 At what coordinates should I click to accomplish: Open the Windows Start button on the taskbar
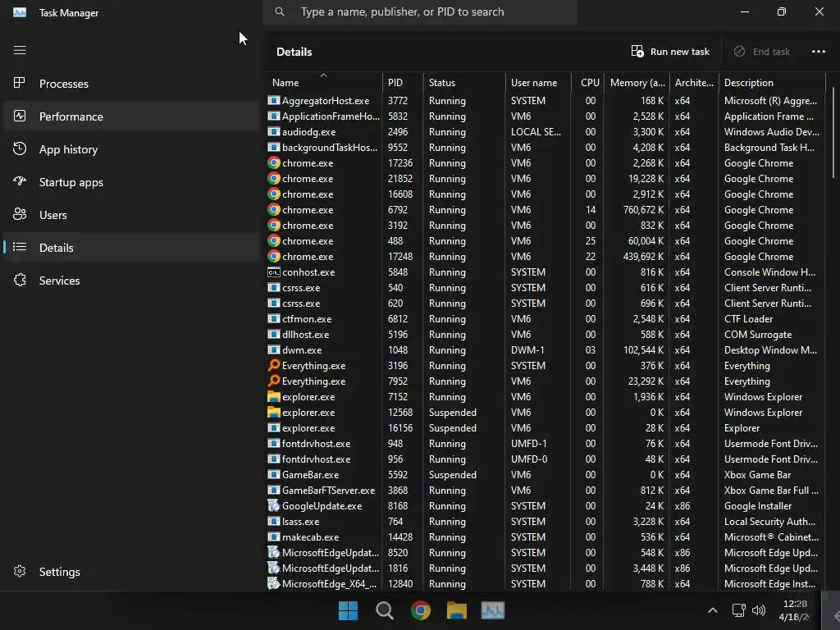[348, 610]
